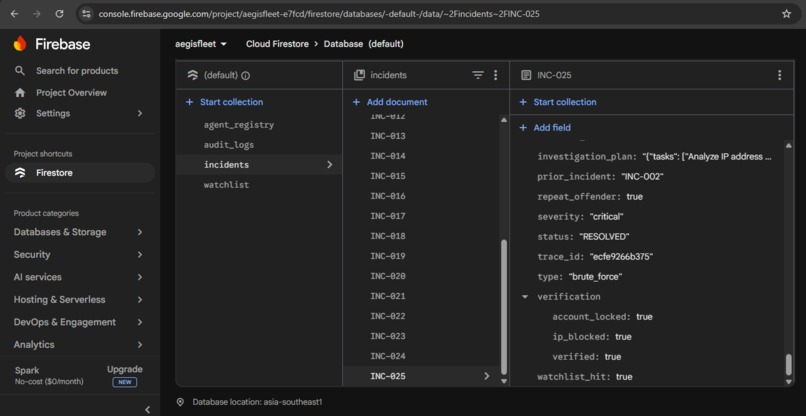Click the incidents list scrollbar thumb
The image size is (806, 416).
pos(504,308)
